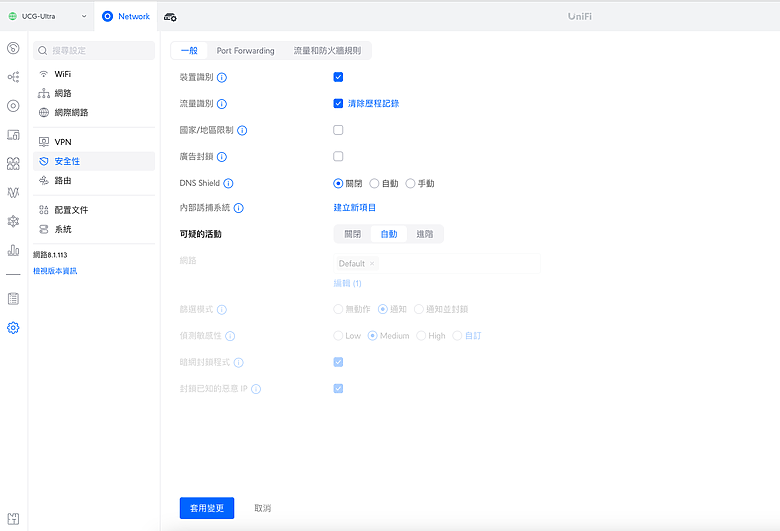
Task: Click the Protect camera app icon
Action: pos(170,16)
